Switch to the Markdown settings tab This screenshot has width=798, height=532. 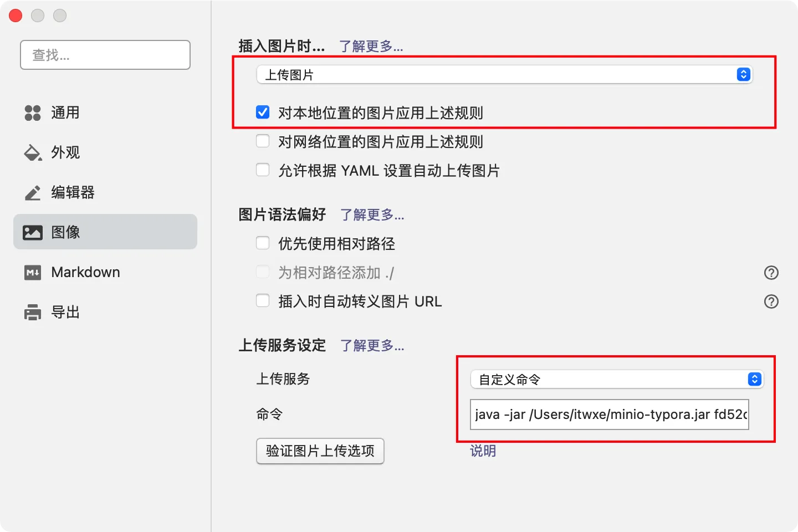click(x=85, y=273)
